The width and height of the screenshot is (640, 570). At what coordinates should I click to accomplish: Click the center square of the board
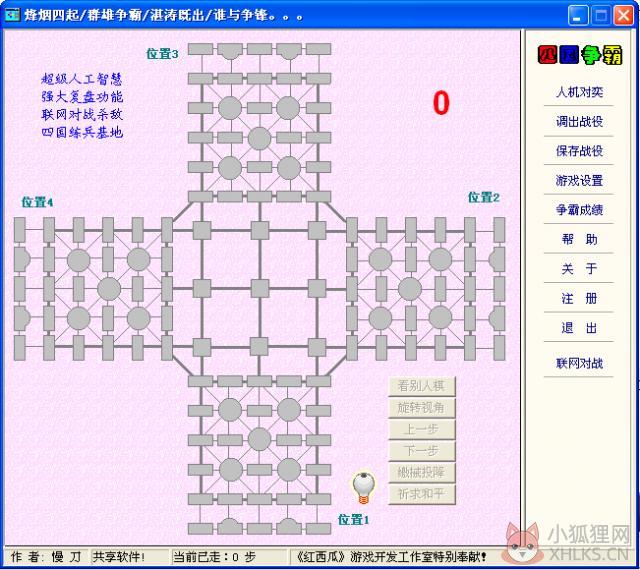[x=260, y=289]
